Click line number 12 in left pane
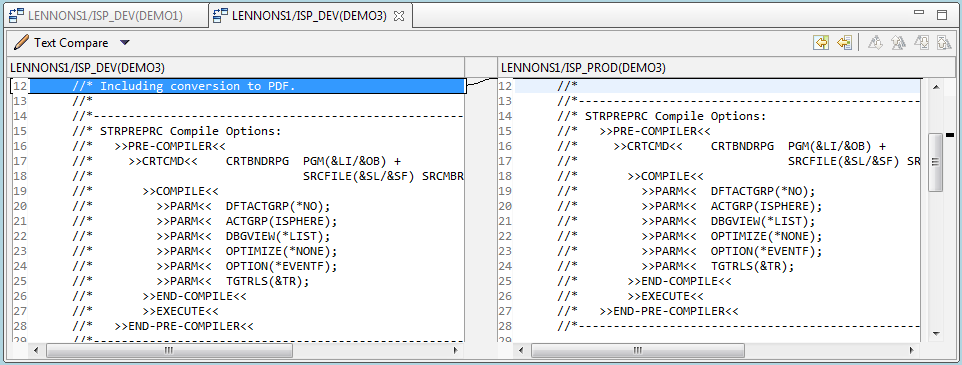 20,86
